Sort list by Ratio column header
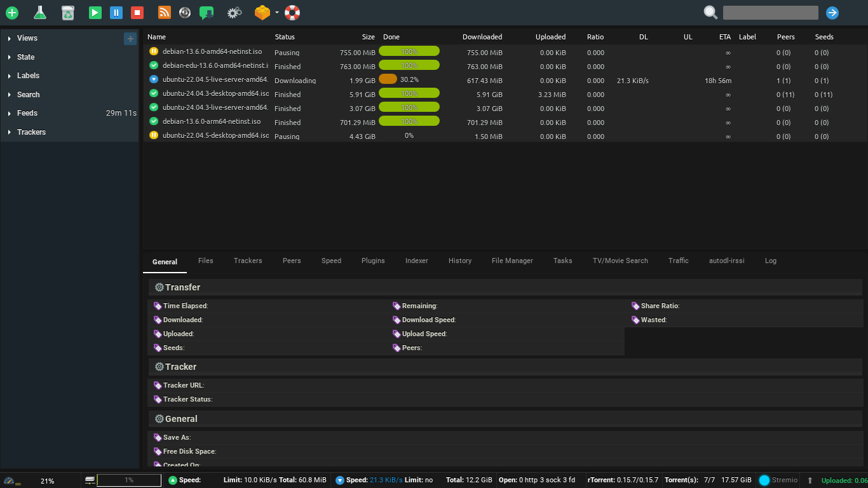Viewport: 868px width, 488px height. [595, 37]
